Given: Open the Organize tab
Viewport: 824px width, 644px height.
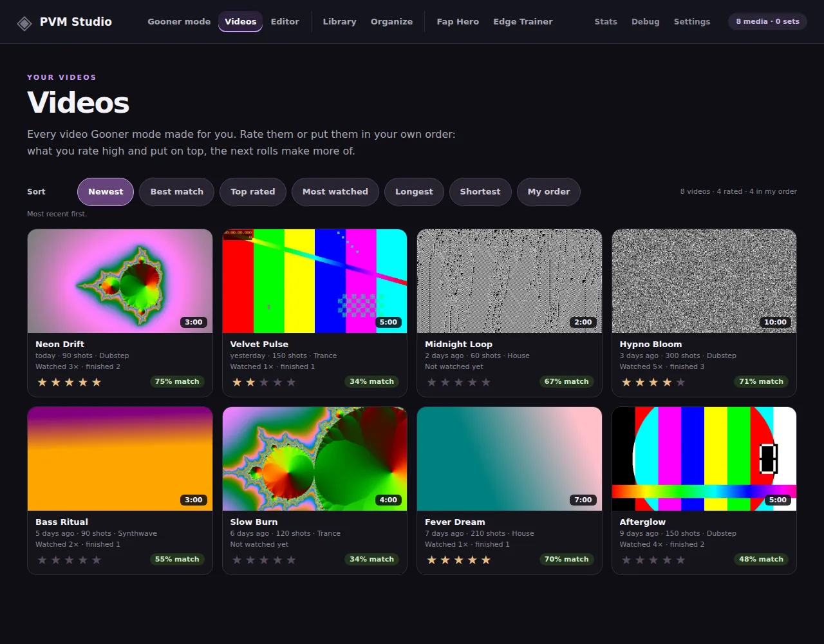Looking at the screenshot, I should coord(391,21).
